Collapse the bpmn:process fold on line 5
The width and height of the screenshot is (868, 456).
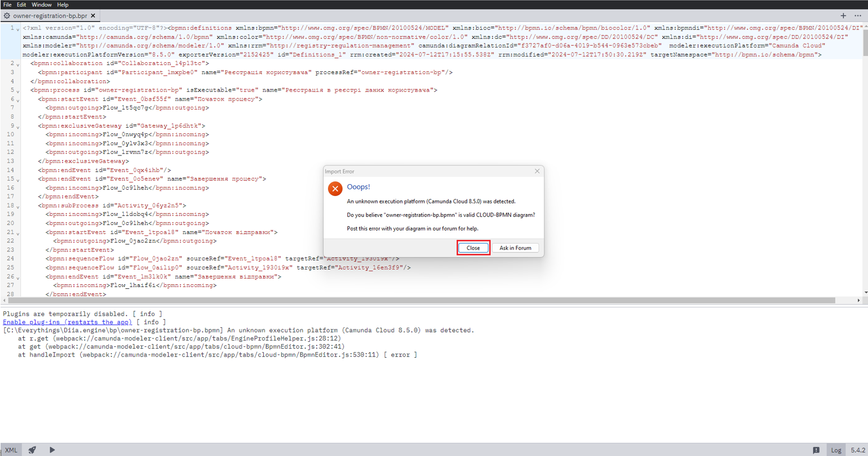tap(18, 91)
